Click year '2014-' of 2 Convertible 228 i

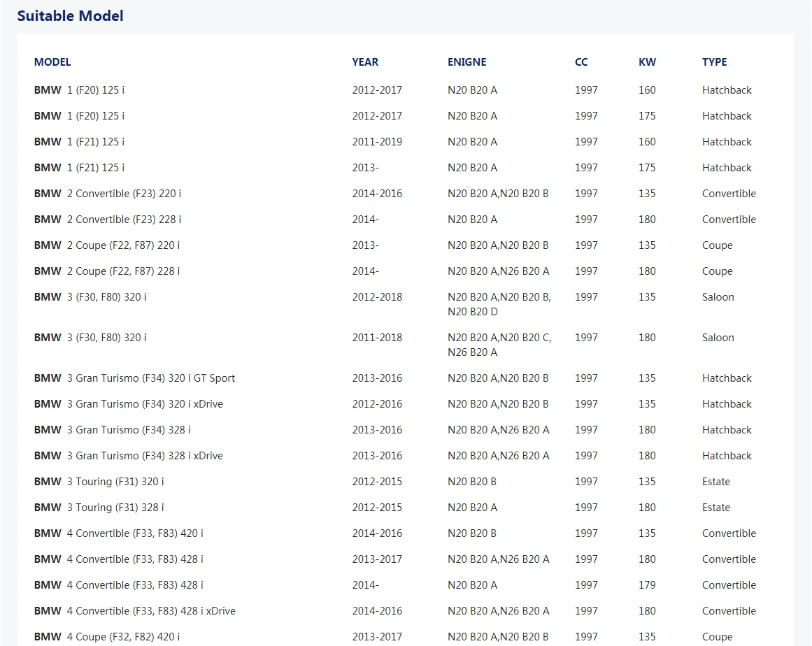coord(366,220)
